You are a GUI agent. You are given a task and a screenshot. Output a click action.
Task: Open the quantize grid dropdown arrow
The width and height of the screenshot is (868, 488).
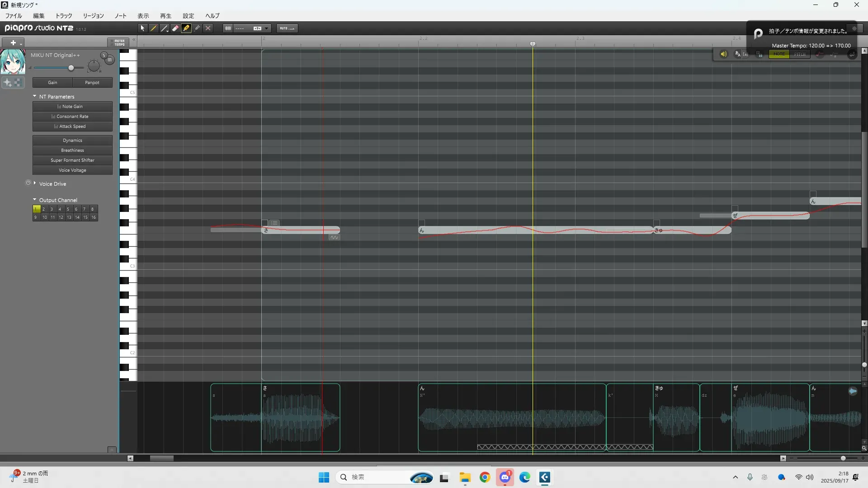[267, 28]
